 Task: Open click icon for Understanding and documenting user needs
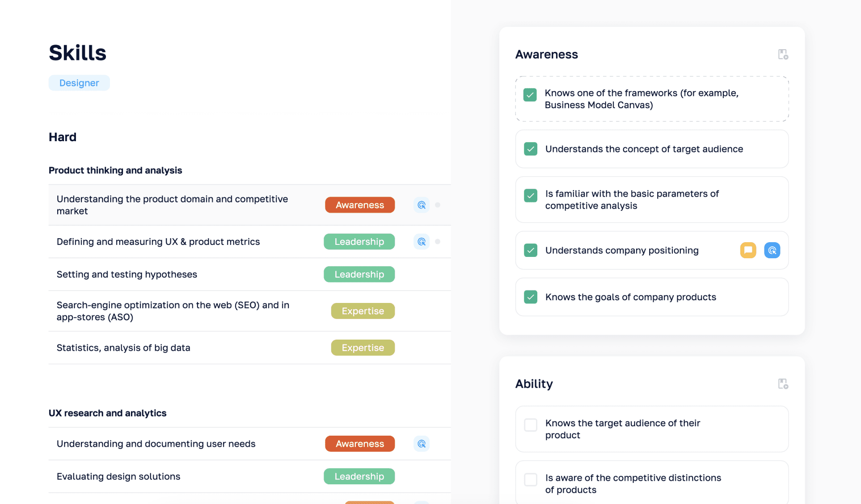coord(421,444)
